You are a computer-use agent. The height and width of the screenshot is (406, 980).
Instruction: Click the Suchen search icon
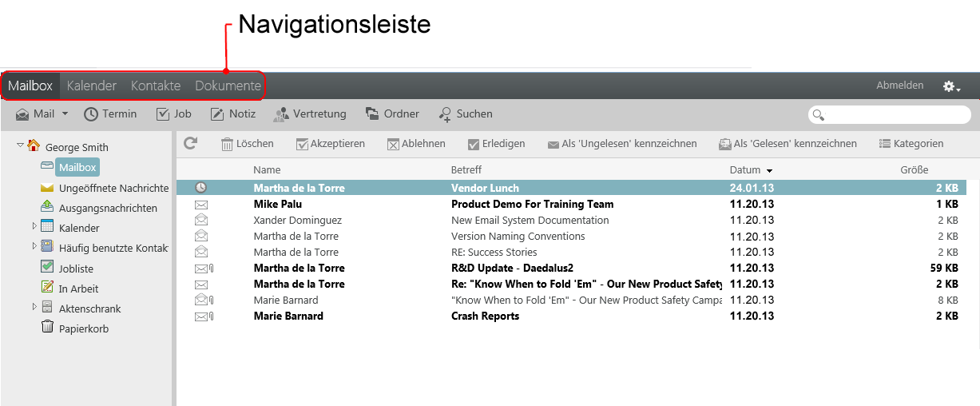pos(446,115)
